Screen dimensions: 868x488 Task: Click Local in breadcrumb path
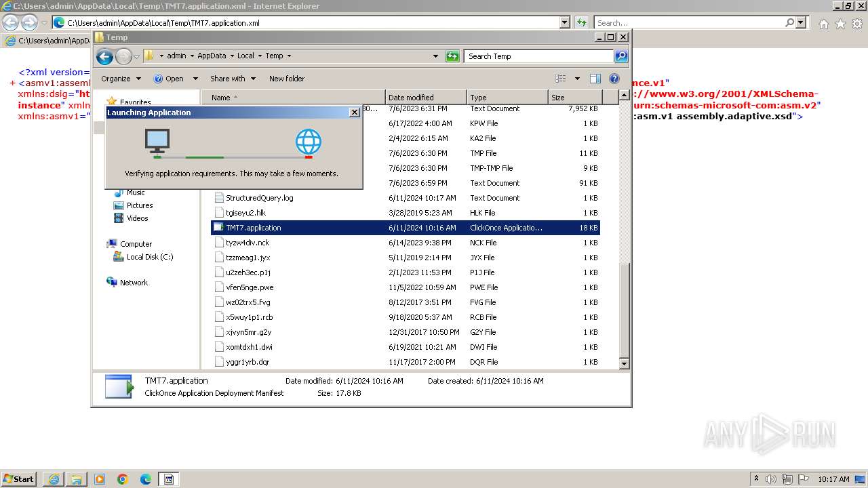click(245, 56)
